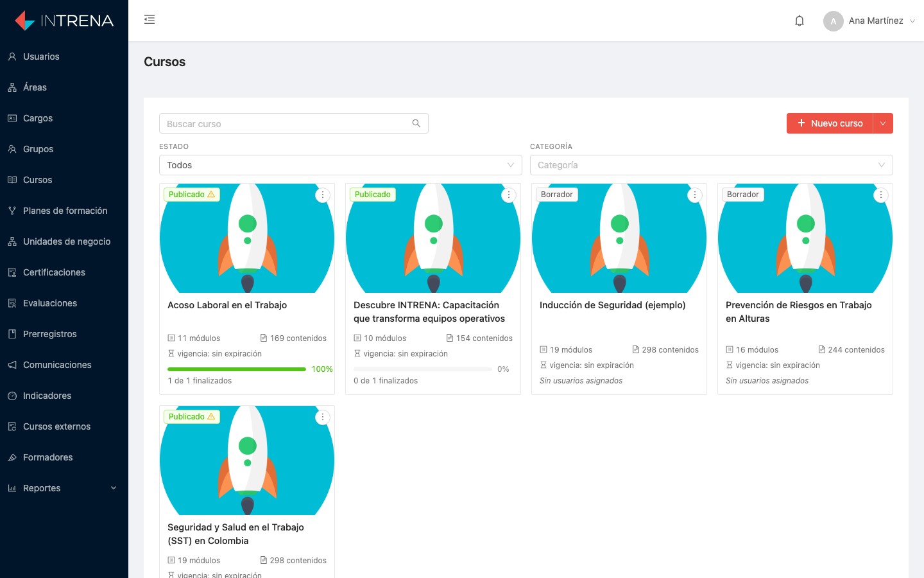
Task: Open Unidades de negocio in the sidebar
Action: (x=64, y=241)
